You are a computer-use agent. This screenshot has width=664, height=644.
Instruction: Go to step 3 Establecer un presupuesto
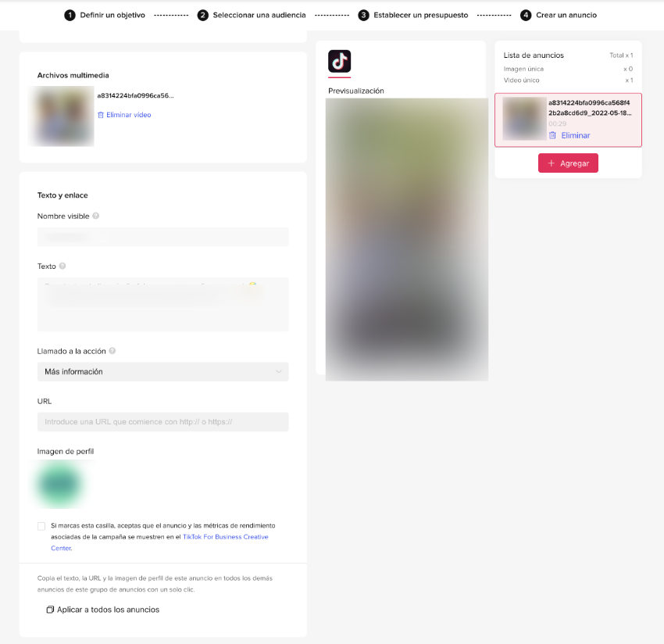pos(413,16)
